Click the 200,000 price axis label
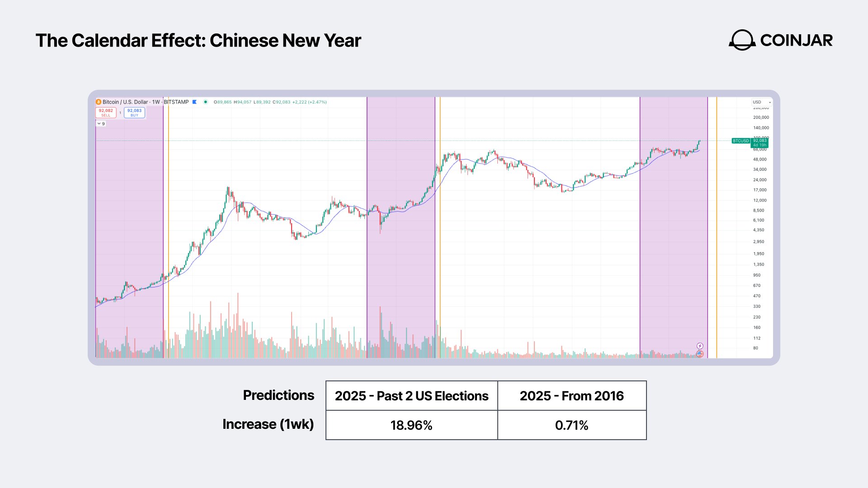 coord(761,117)
